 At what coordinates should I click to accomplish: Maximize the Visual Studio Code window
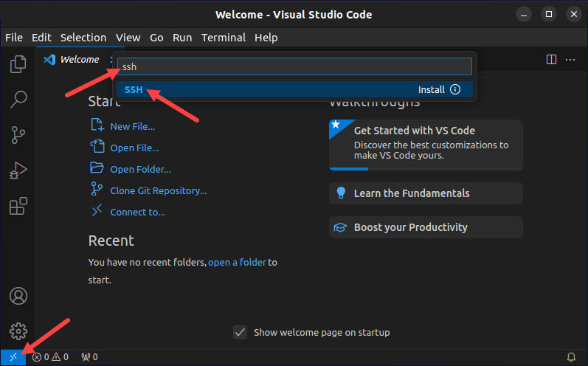click(x=549, y=15)
